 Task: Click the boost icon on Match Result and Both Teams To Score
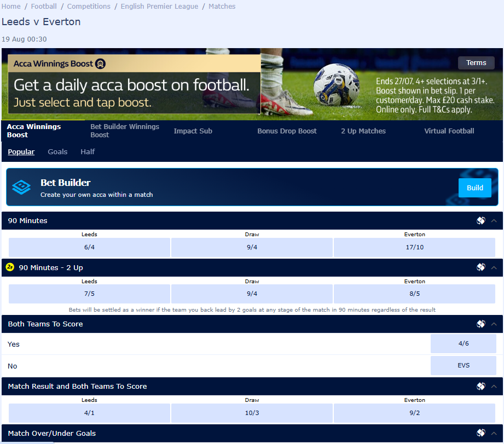click(480, 386)
